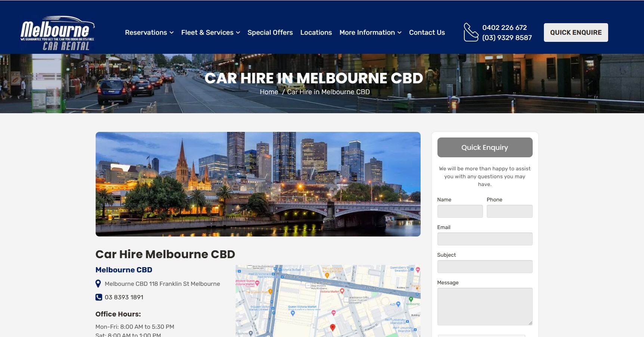Call mobile number 0402 226 672

[x=504, y=27]
